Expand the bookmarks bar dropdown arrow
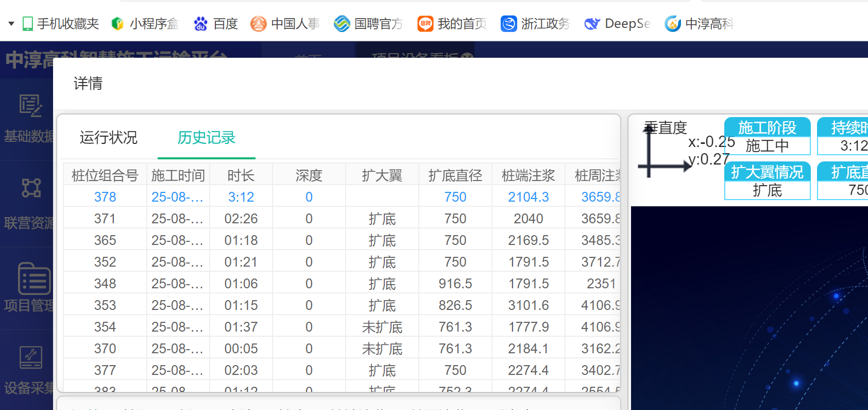868x410 pixels. tap(11, 24)
